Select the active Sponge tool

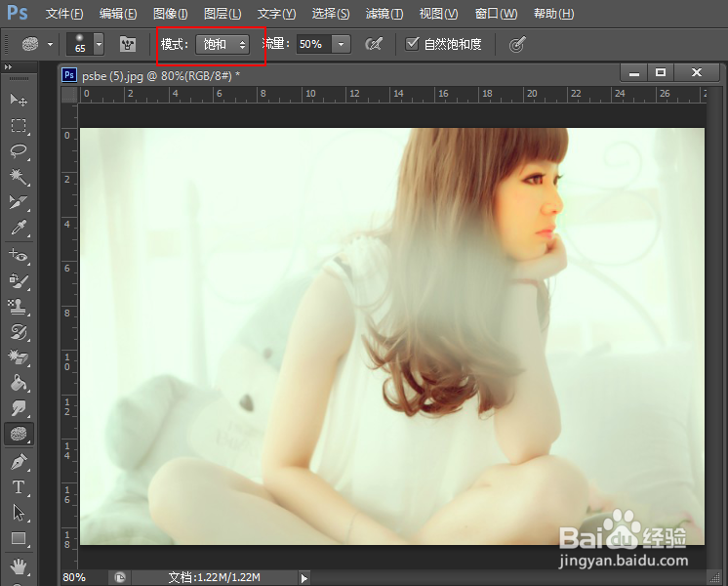pyautogui.click(x=19, y=434)
